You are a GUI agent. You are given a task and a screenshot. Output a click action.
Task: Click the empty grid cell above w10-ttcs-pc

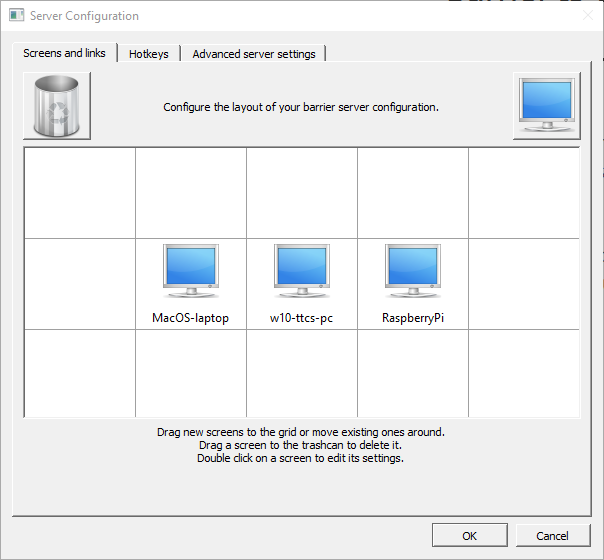tap(301, 193)
